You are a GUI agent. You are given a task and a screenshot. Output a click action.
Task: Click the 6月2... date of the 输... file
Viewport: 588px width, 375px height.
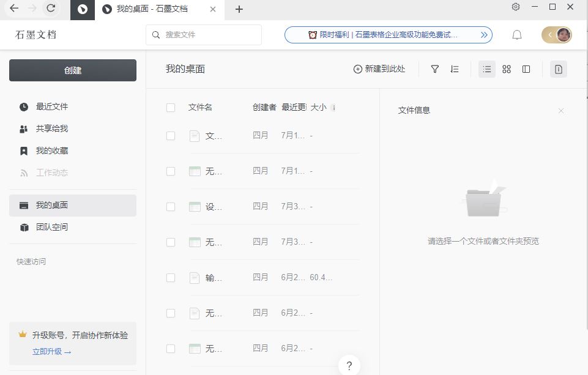(293, 277)
